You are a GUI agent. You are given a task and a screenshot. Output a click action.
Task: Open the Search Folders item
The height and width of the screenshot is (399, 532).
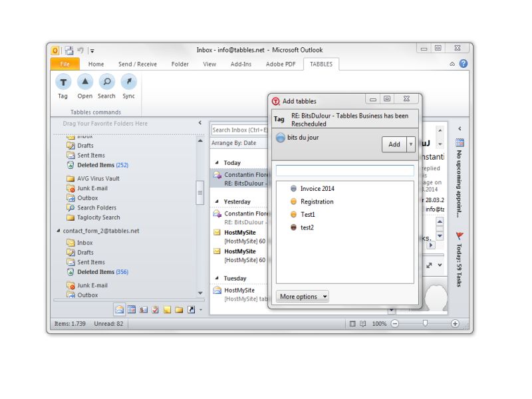92,207
